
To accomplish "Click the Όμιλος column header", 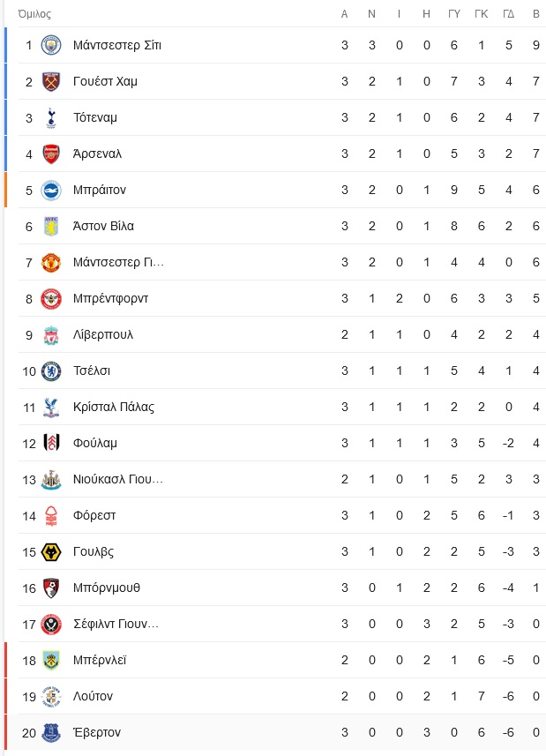I will 34,14.
